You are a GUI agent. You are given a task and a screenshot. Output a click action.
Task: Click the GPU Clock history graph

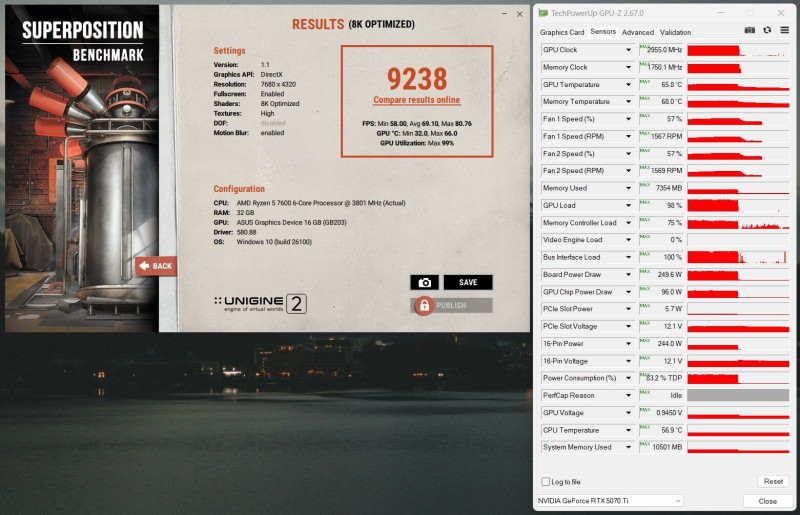tap(738, 50)
